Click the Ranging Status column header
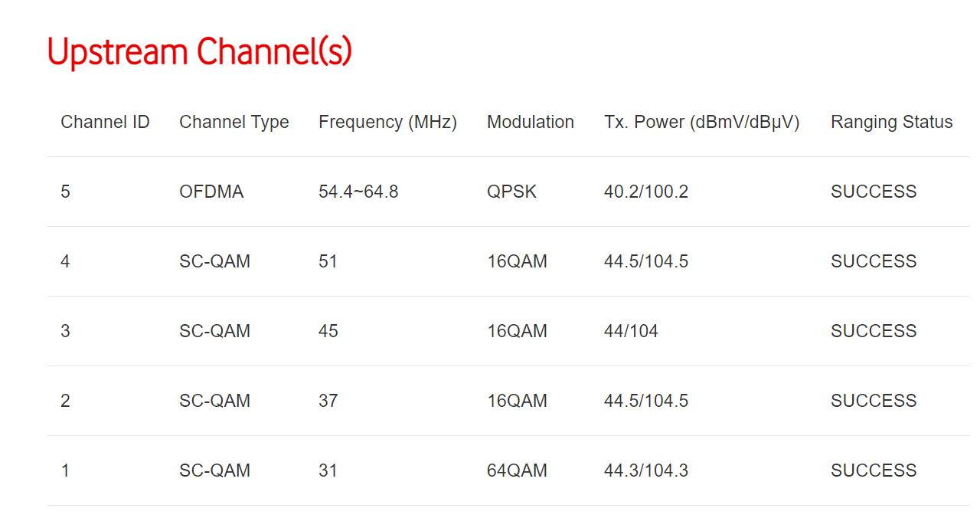Screen dimensions: 980x518 click(x=891, y=123)
